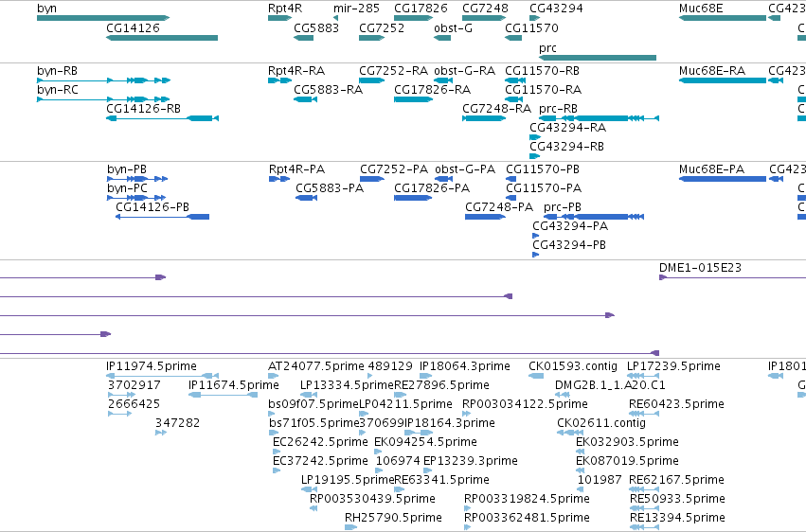Click the 347282 feature
The width and height of the screenshot is (806, 532).
click(x=161, y=433)
